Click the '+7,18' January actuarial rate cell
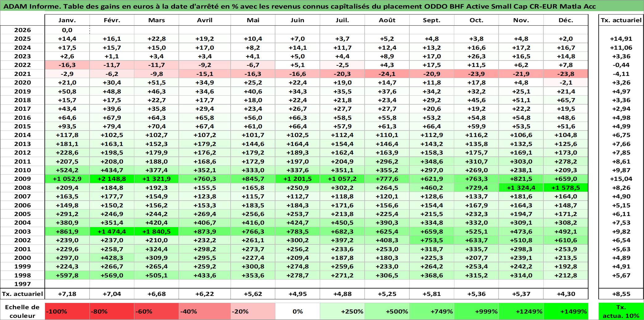The image size is (644, 320). (67, 294)
